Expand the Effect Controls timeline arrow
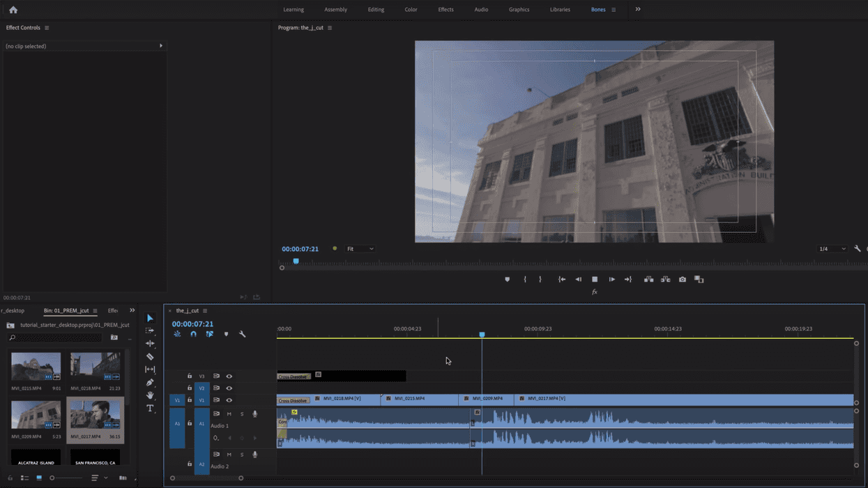This screenshot has height=488, width=868. pos(161,46)
